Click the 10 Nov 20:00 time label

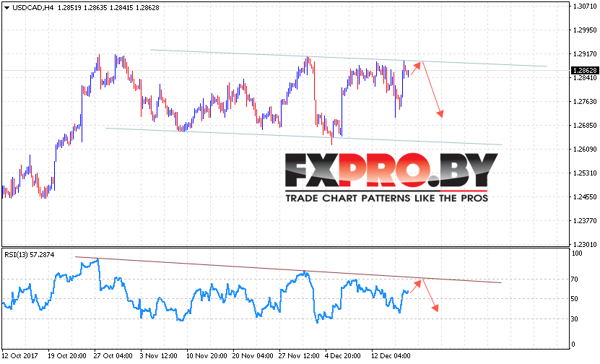pos(206,356)
